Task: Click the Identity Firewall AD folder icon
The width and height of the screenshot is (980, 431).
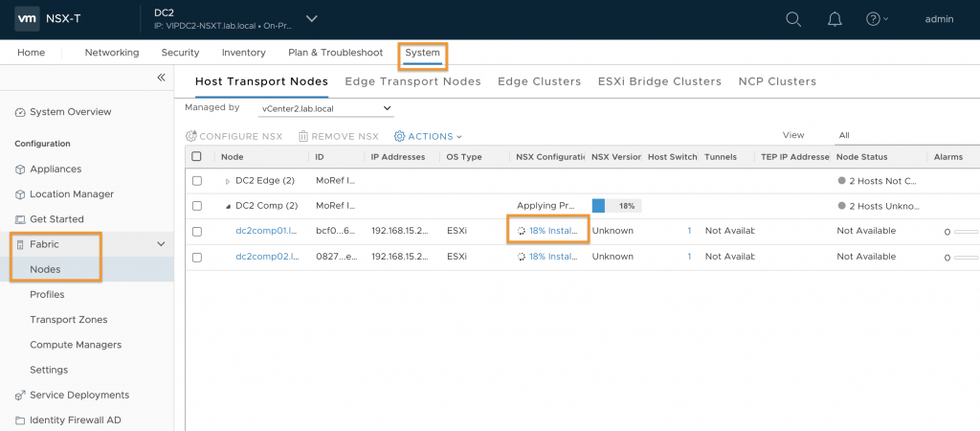Action: coord(20,420)
